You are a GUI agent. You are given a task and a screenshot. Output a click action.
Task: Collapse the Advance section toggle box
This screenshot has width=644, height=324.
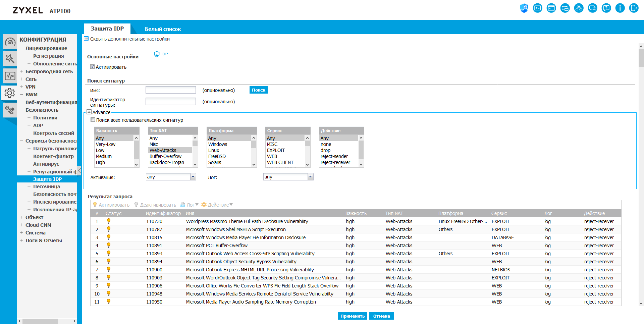tap(89, 112)
